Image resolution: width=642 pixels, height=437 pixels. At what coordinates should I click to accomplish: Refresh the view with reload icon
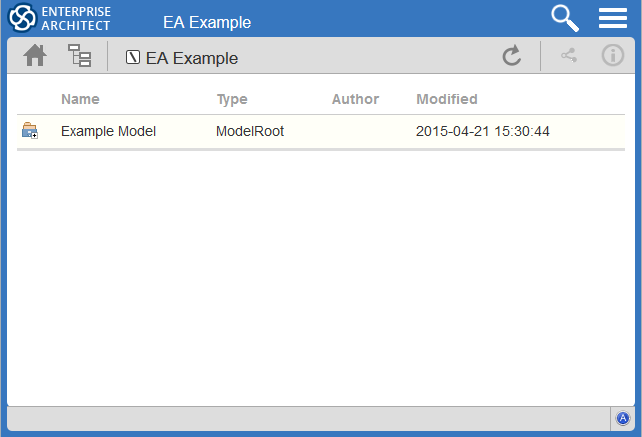(x=512, y=57)
